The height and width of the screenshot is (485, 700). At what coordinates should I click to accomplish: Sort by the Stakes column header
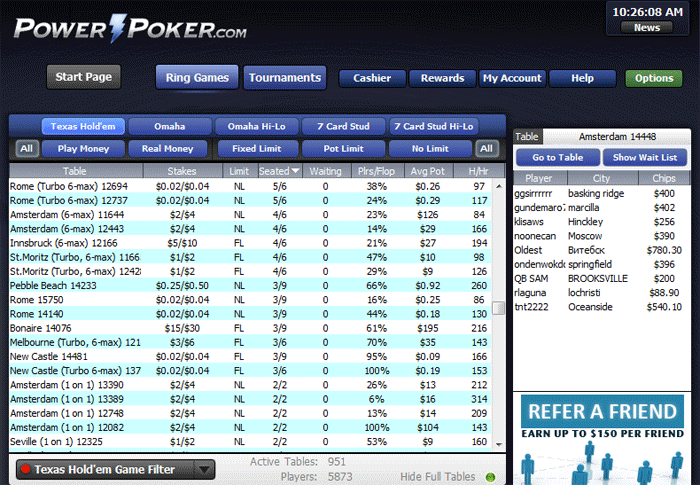182,171
